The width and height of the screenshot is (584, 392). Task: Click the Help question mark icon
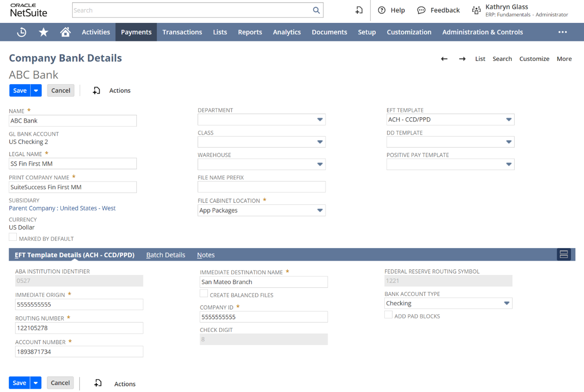[381, 10]
